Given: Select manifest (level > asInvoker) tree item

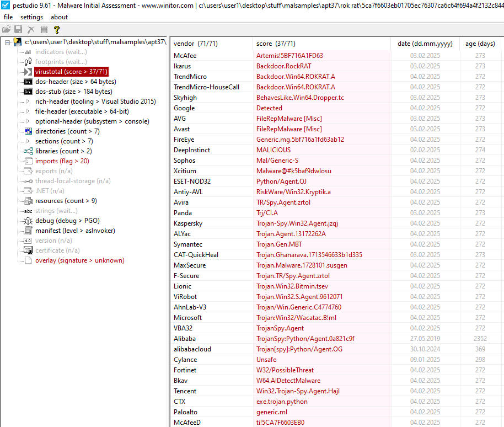Looking at the screenshot, I should 75,231.
